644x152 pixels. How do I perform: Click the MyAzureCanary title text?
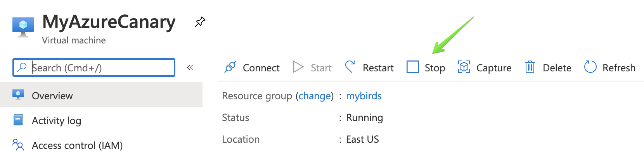tap(109, 22)
